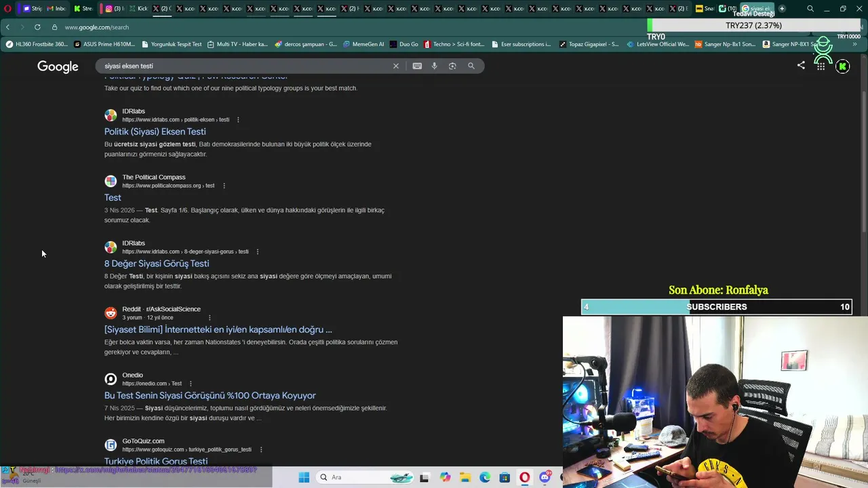The width and height of the screenshot is (868, 488).
Task: Open 8 Değer Siyasi Görüş Testi link
Action: point(157,264)
